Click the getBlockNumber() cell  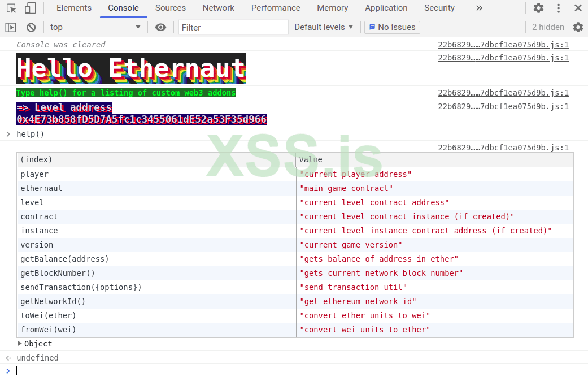point(156,273)
